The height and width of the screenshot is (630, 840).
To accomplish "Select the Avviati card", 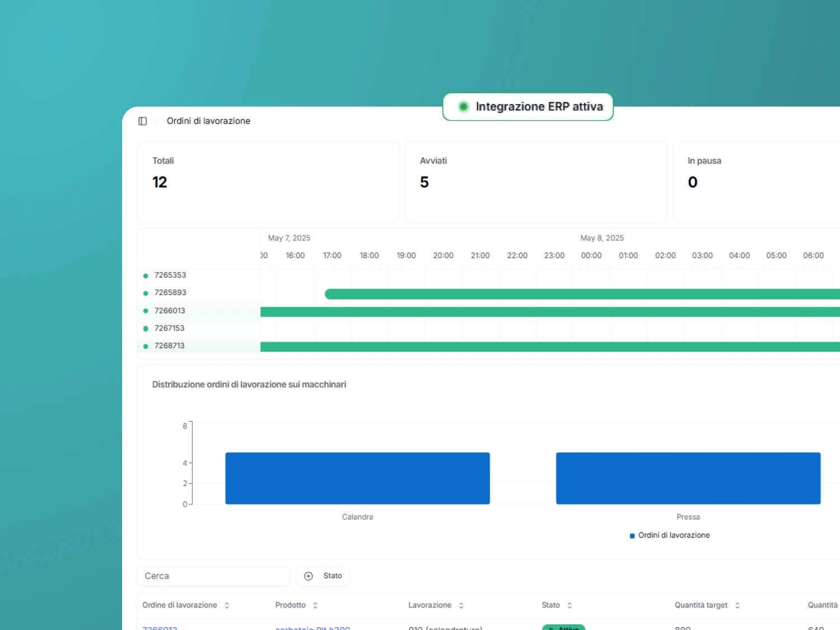I will tap(535, 182).
